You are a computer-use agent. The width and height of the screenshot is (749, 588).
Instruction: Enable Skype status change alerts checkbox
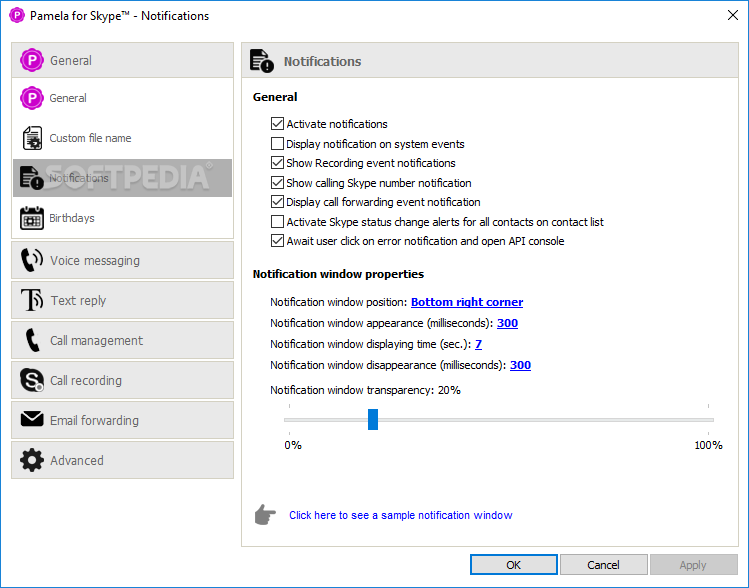[277, 222]
